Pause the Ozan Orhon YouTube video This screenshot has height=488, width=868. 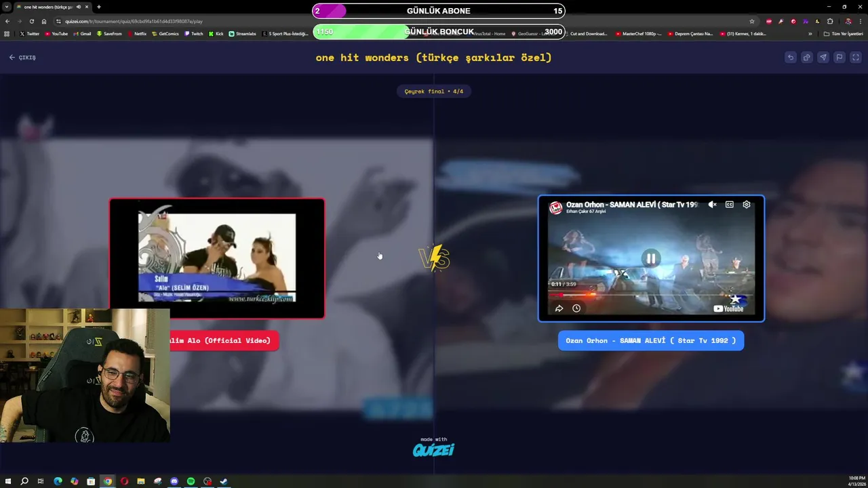coord(650,258)
